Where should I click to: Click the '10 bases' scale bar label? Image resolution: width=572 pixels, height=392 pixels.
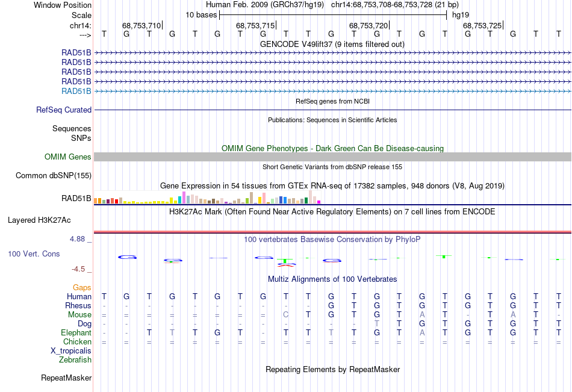[x=201, y=15]
